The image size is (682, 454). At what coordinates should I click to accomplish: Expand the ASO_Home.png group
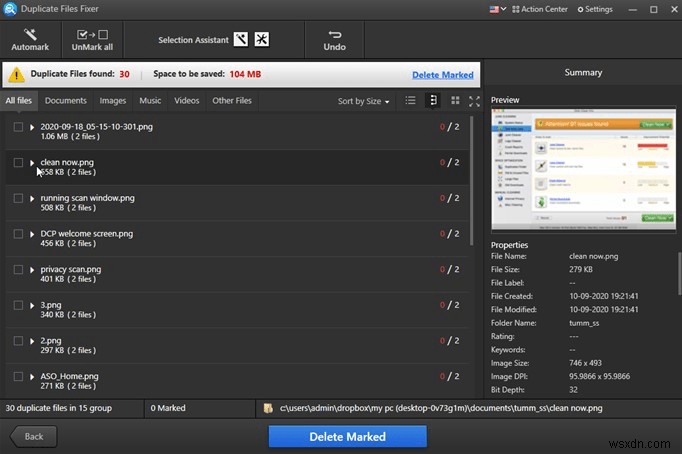[32, 377]
